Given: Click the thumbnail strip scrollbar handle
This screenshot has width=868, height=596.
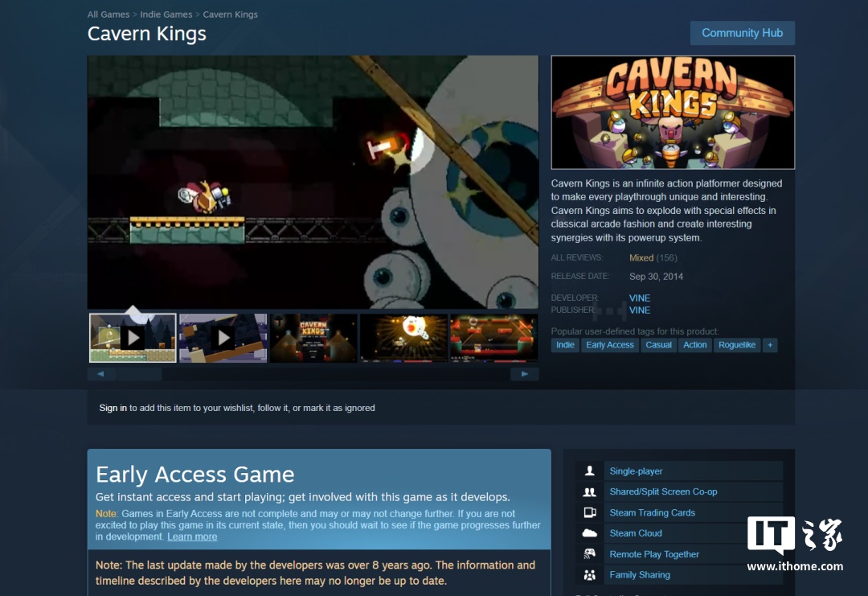Looking at the screenshot, I should pyautogui.click(x=139, y=374).
